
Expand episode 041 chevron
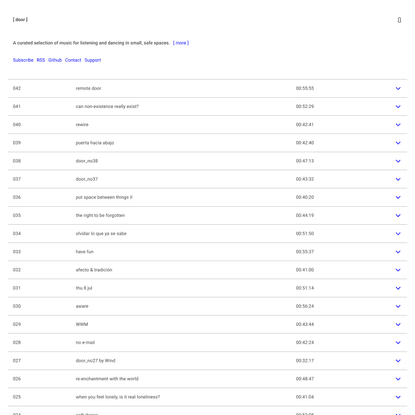[398, 107]
